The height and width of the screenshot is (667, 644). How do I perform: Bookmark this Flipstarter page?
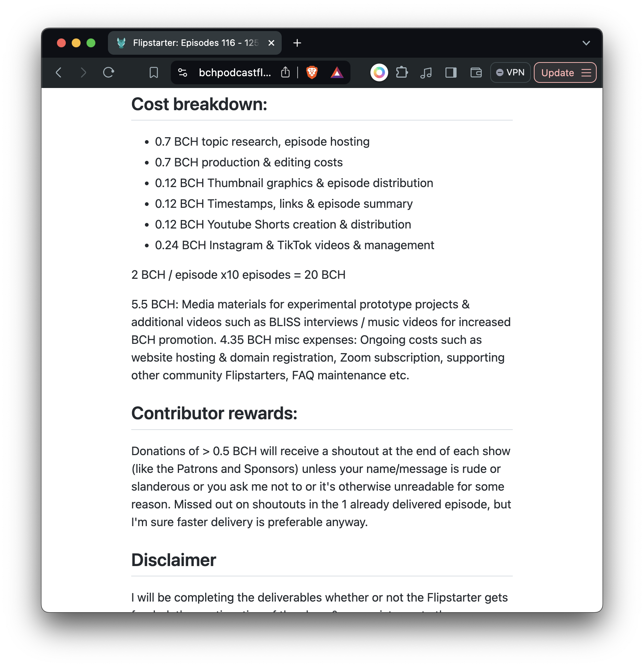[153, 72]
